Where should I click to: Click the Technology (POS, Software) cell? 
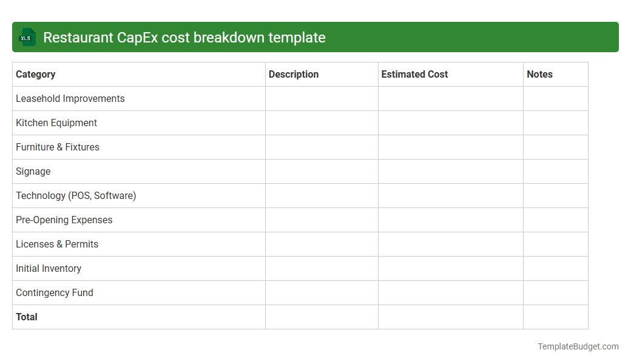76,195
